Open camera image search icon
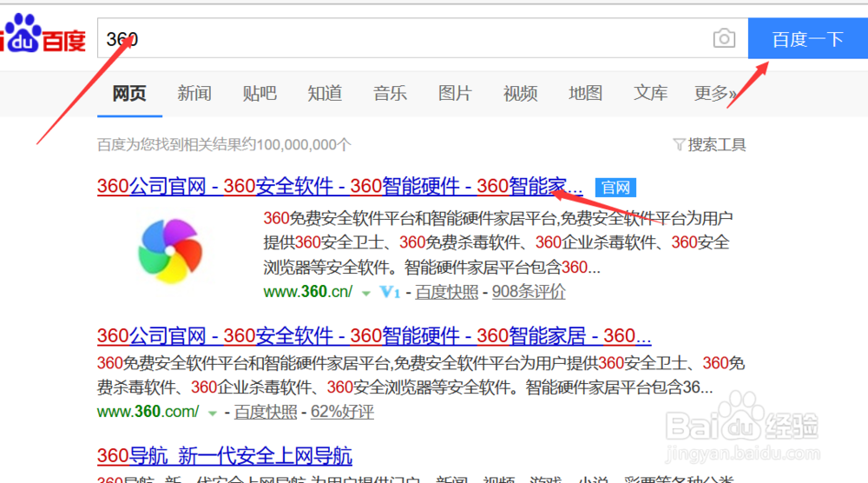 724,38
